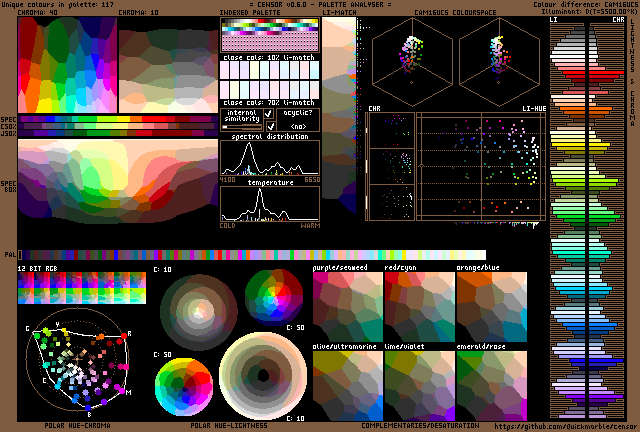Click the 'lime/violet' label

pyautogui.click(x=404, y=347)
